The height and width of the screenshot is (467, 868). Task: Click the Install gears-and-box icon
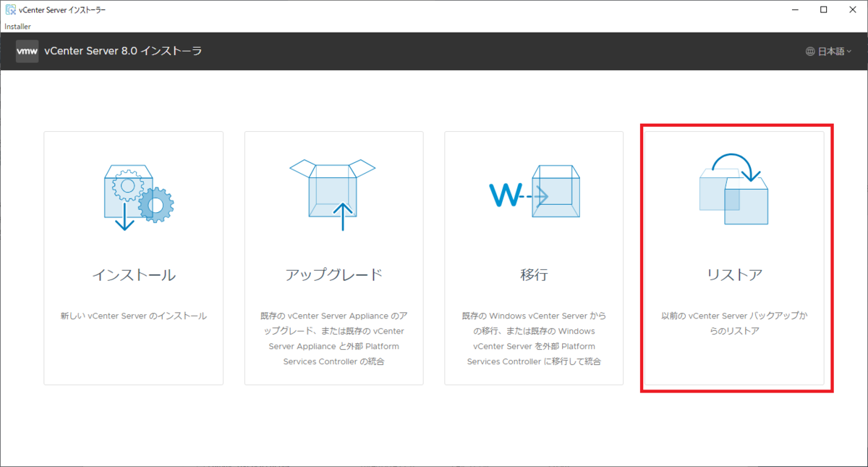point(139,196)
